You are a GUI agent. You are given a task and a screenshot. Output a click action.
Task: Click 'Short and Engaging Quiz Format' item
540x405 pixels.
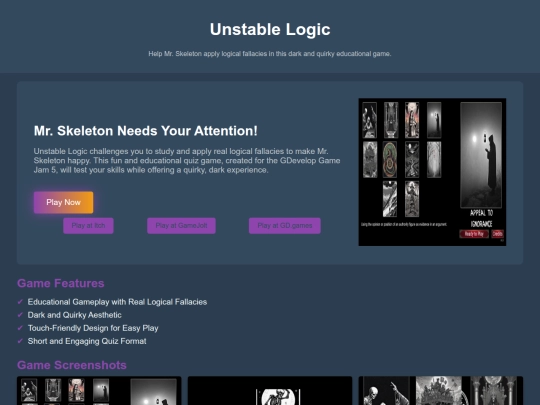[87, 341]
